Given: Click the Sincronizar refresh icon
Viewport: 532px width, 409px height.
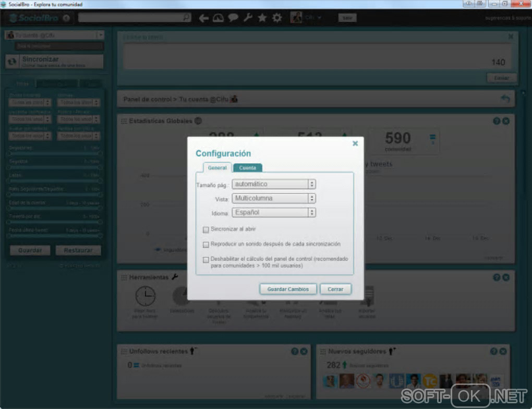Looking at the screenshot, I should [12, 62].
